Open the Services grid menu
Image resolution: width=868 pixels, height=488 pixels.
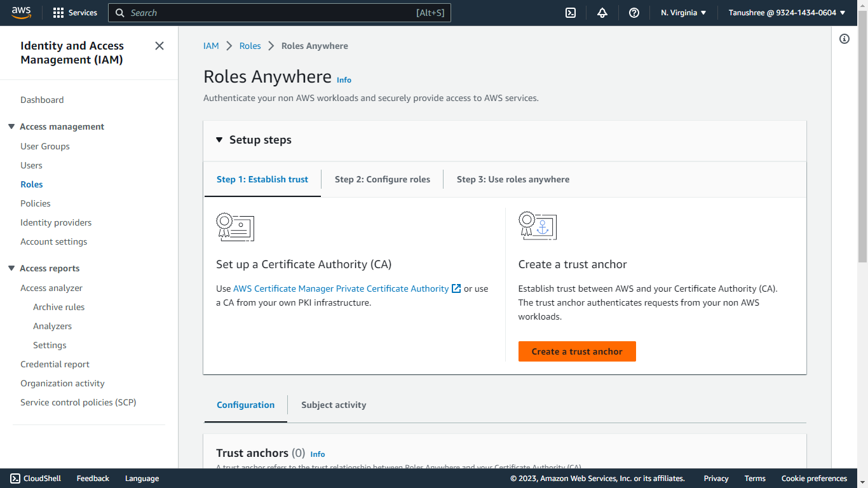(x=75, y=13)
